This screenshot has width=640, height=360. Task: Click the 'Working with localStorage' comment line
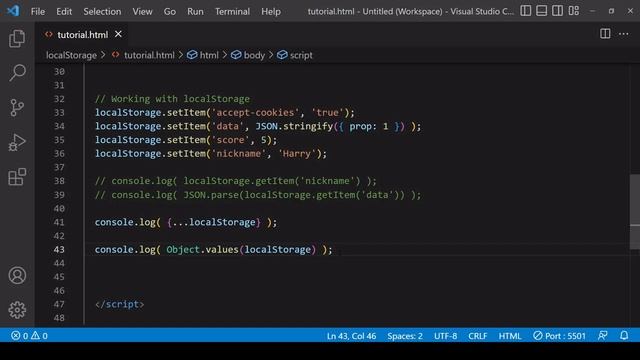172,99
